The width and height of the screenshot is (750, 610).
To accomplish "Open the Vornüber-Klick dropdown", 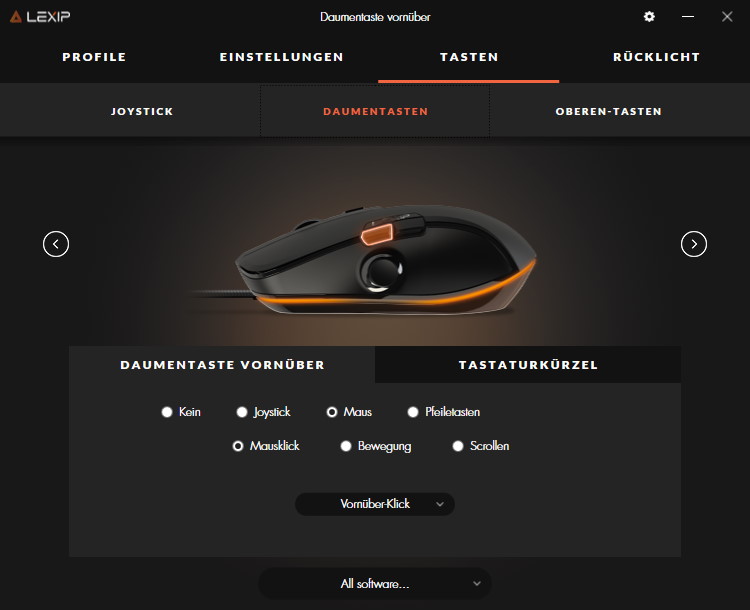I will tap(375, 504).
